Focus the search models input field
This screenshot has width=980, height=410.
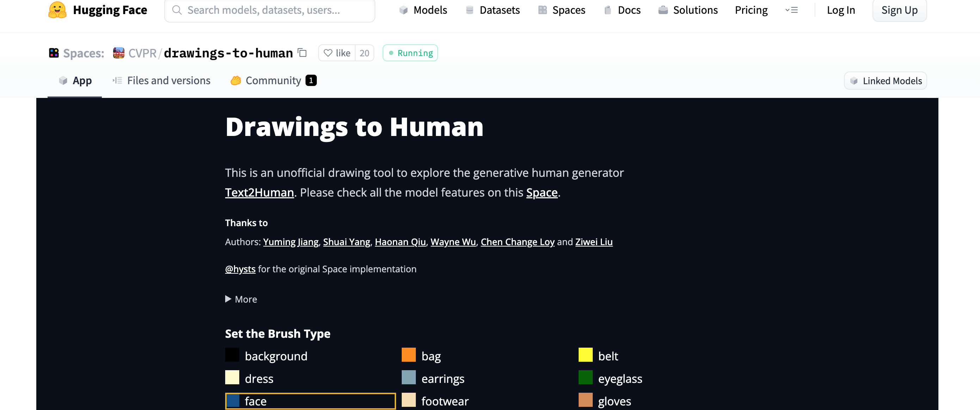pyautogui.click(x=270, y=10)
